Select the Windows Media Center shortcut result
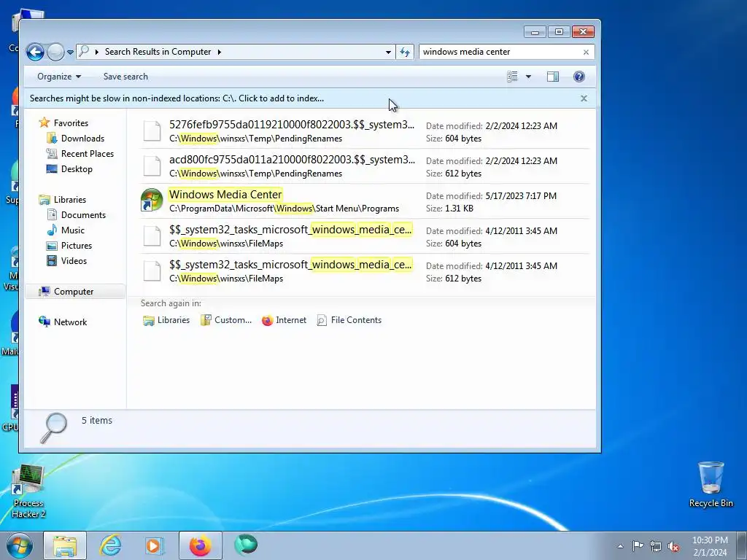 coord(365,201)
